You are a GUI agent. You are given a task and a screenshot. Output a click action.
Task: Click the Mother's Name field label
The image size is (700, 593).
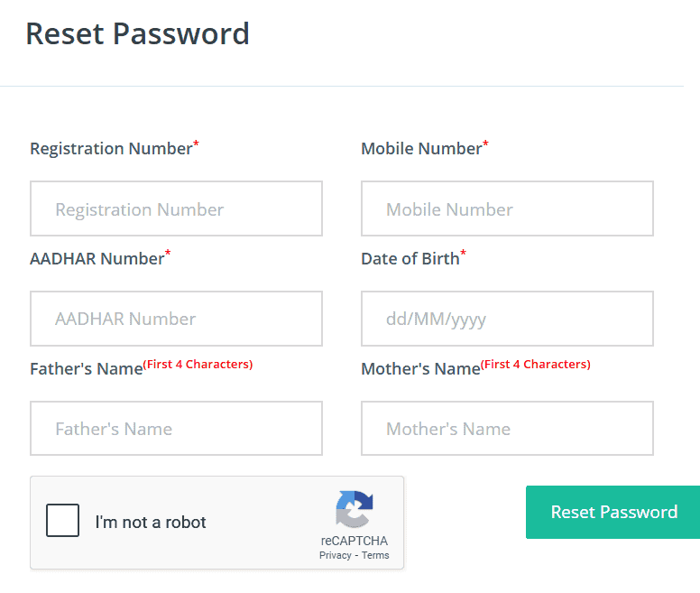coord(419,369)
